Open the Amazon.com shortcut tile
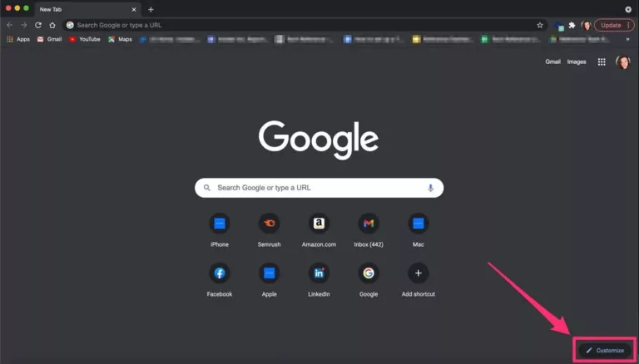The image size is (639, 364). (x=319, y=230)
